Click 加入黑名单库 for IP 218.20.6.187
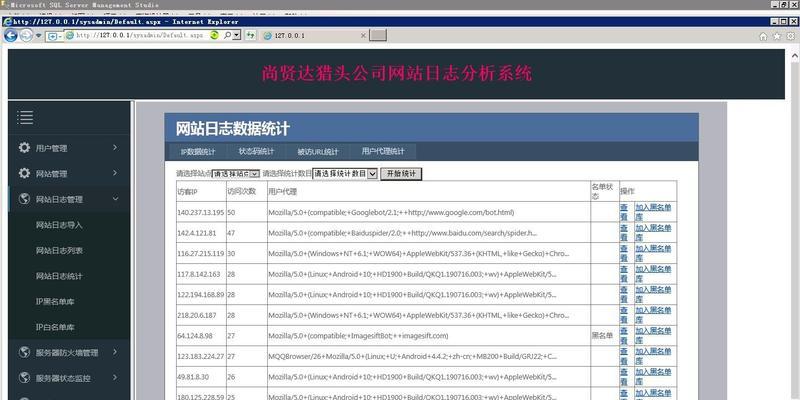 [x=653, y=315]
